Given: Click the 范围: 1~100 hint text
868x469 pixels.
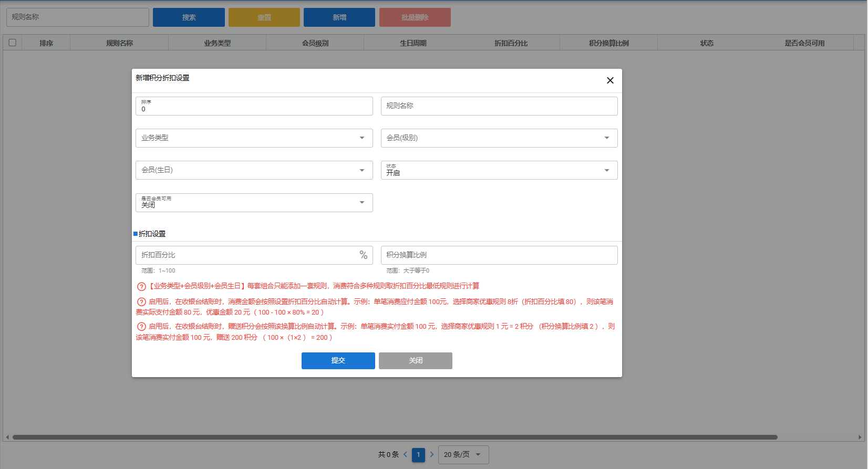Looking at the screenshot, I should coord(158,270).
